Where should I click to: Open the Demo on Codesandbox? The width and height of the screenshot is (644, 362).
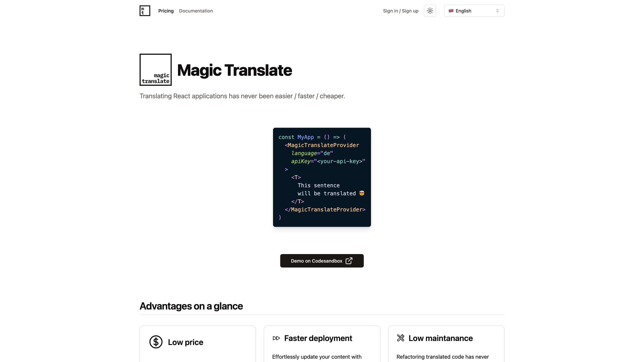(x=322, y=261)
